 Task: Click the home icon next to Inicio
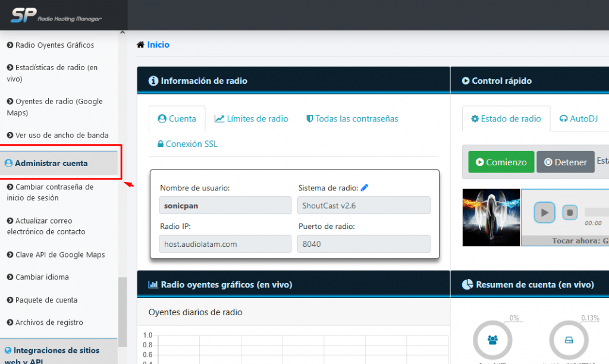(x=140, y=45)
